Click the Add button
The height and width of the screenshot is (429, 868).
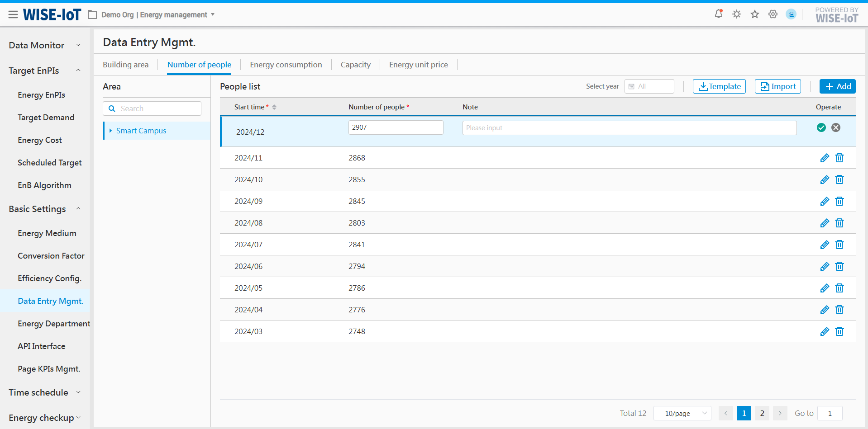point(837,86)
